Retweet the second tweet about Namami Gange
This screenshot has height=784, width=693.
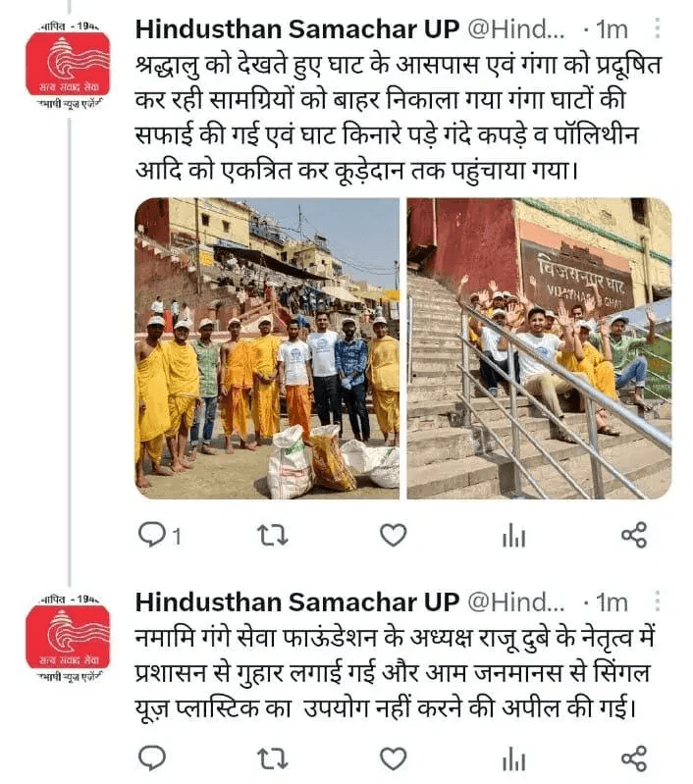[x=273, y=758]
